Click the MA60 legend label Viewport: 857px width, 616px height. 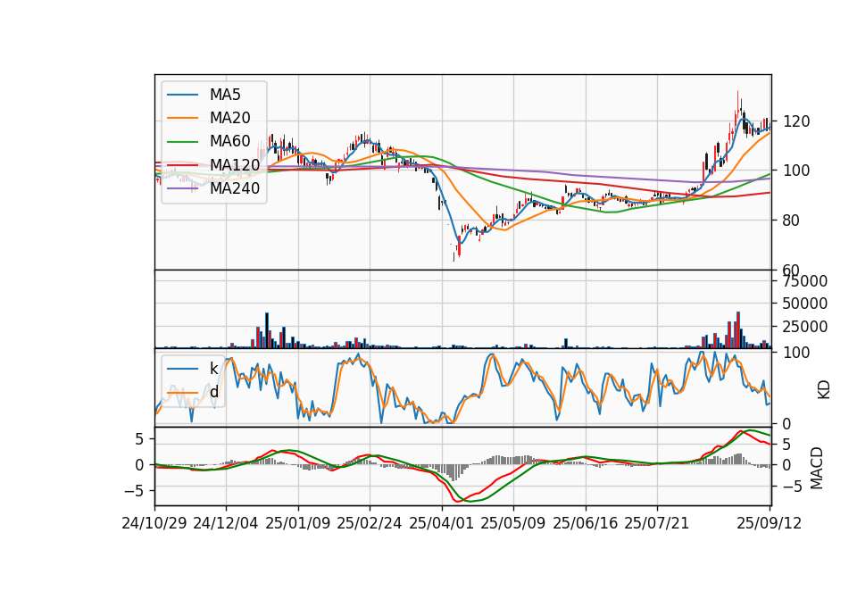pos(230,141)
